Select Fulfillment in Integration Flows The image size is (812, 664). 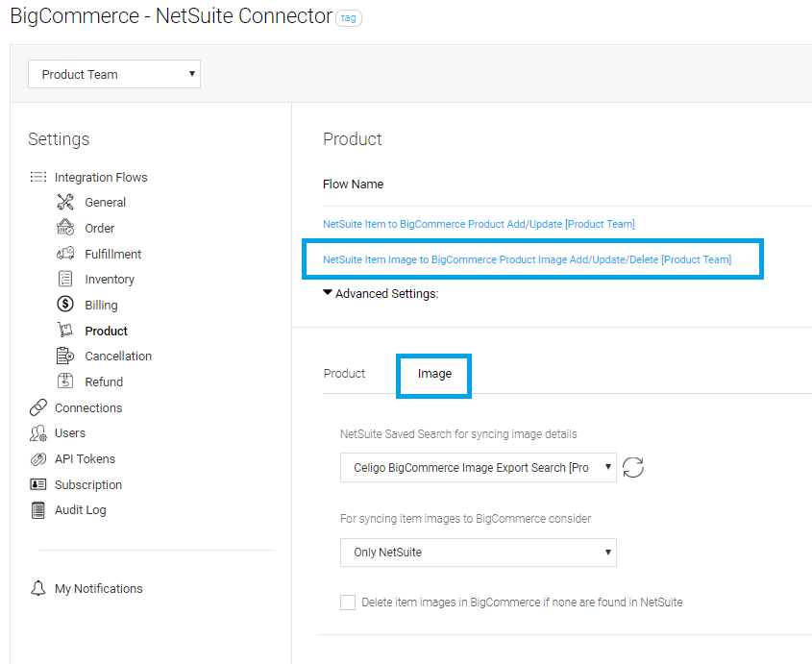(x=112, y=254)
